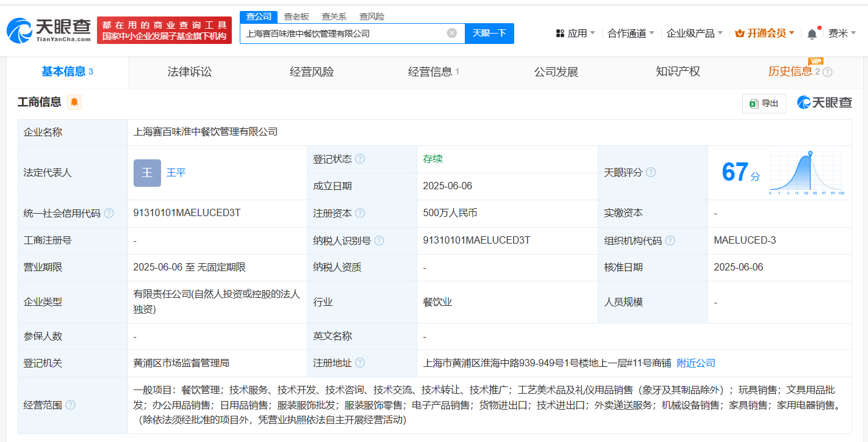The image size is (868, 442).
Task: Open the 企业级产品 dropdown
Action: [695, 34]
